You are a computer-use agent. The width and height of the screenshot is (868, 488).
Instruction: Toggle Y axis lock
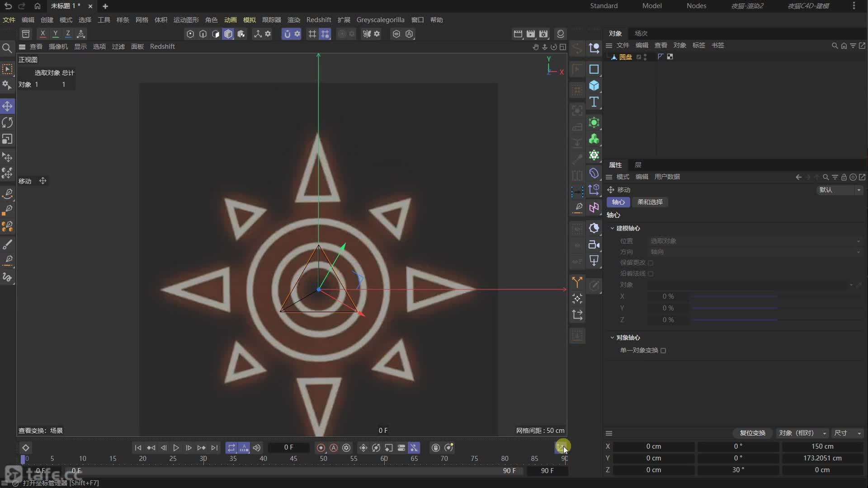(55, 34)
